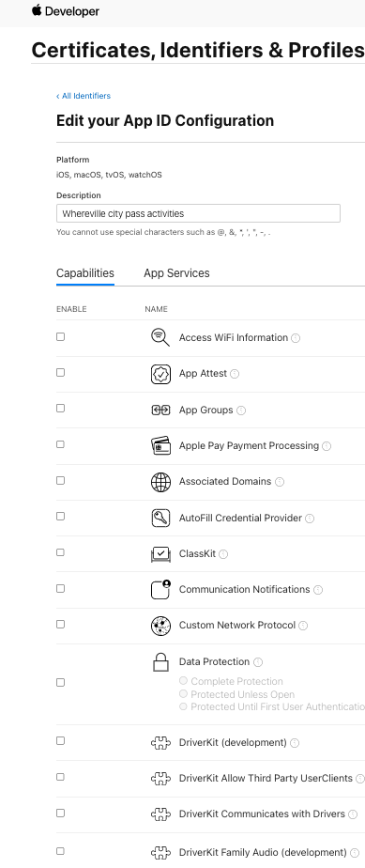The width and height of the screenshot is (365, 868).
Task: Select Complete Protection radio option
Action: 183,681
